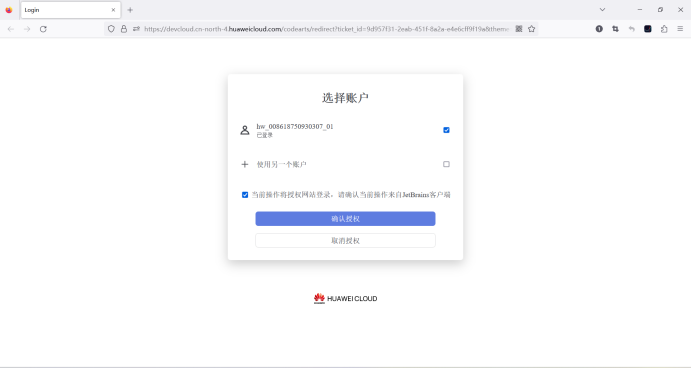
Task: Click the 取消授权 button
Action: coord(346,241)
